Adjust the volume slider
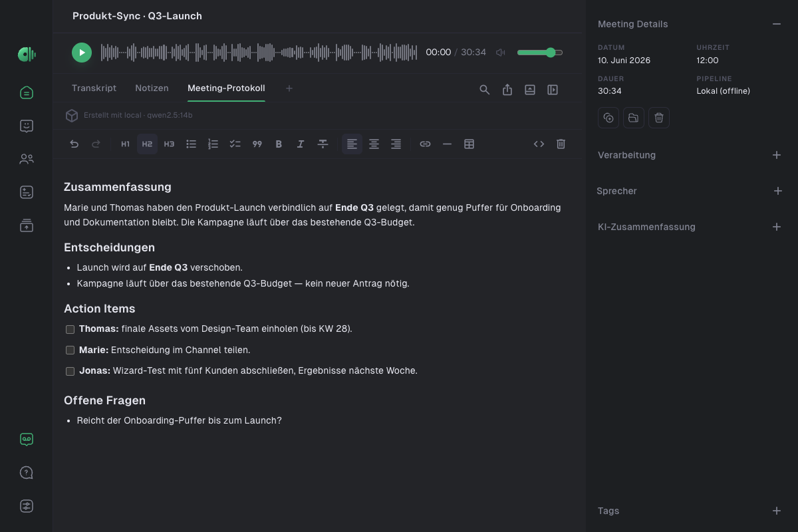798x532 pixels. [x=540, y=53]
